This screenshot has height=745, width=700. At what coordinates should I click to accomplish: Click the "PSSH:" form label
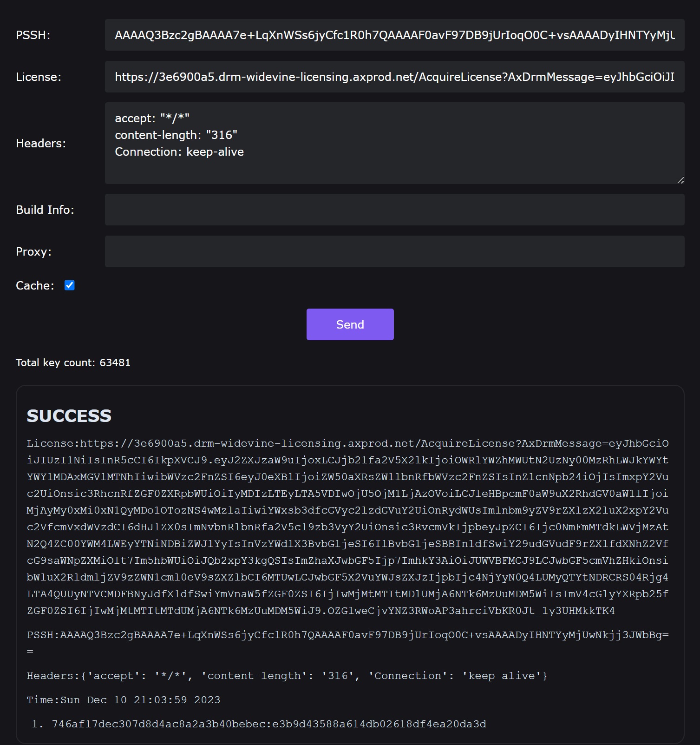pos(33,35)
